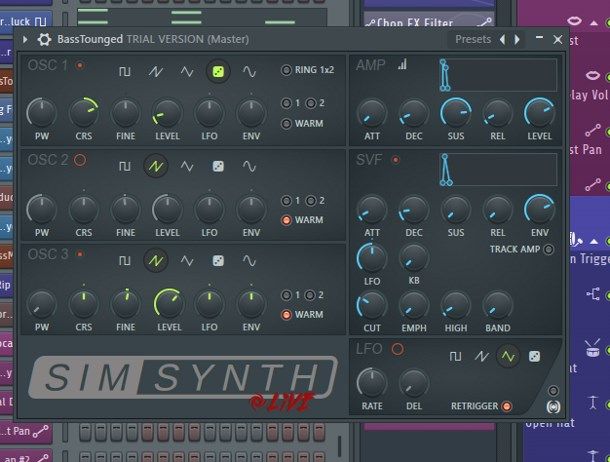Image resolution: width=610 pixels, height=462 pixels.
Task: Select OSC 2 sawtooth waveform icon
Action: click(x=156, y=166)
